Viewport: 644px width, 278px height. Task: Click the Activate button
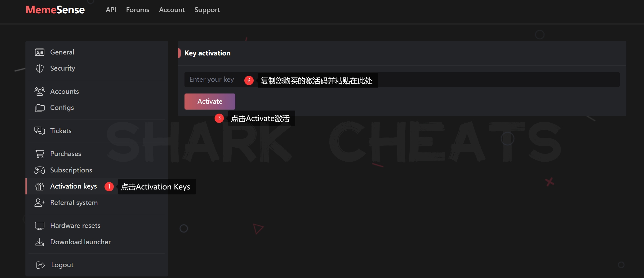(210, 102)
